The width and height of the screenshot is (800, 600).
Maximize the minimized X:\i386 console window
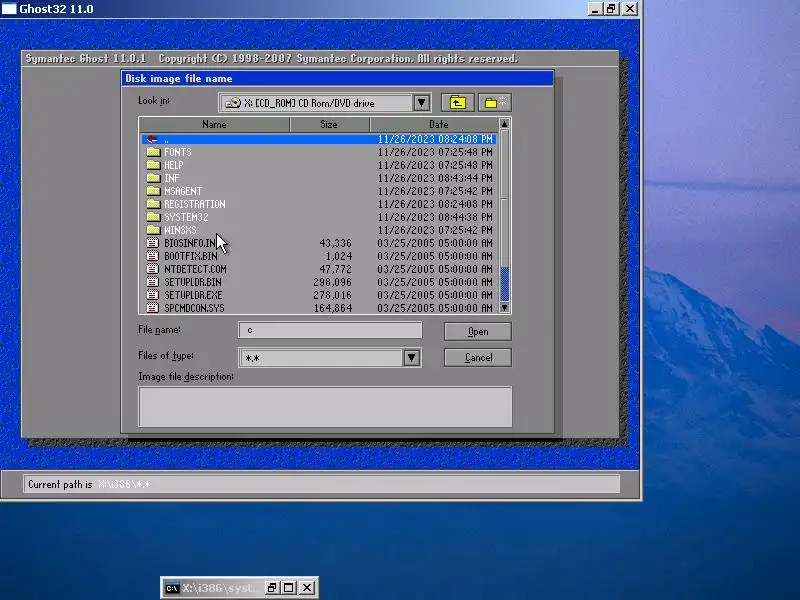(289, 588)
